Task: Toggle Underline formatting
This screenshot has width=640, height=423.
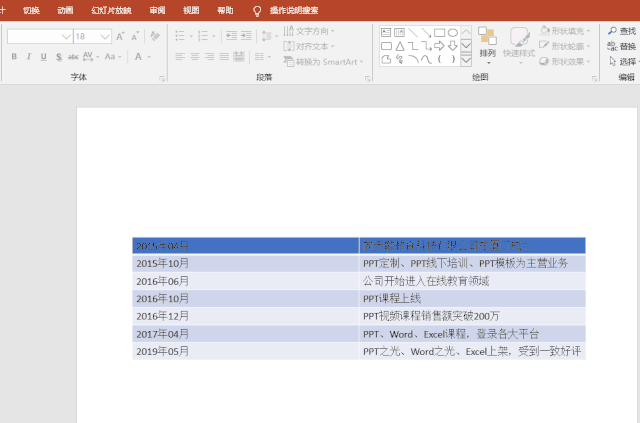Action: pyautogui.click(x=43, y=57)
